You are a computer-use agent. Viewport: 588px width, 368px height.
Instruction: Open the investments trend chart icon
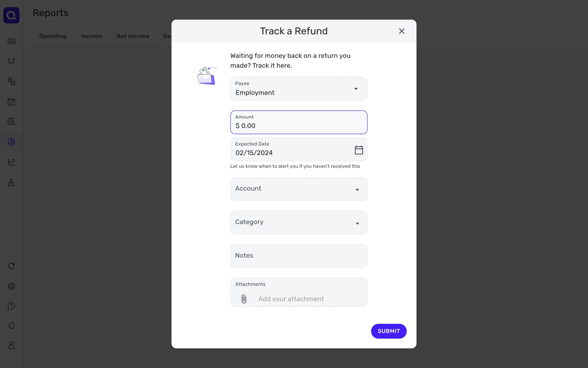click(x=11, y=162)
